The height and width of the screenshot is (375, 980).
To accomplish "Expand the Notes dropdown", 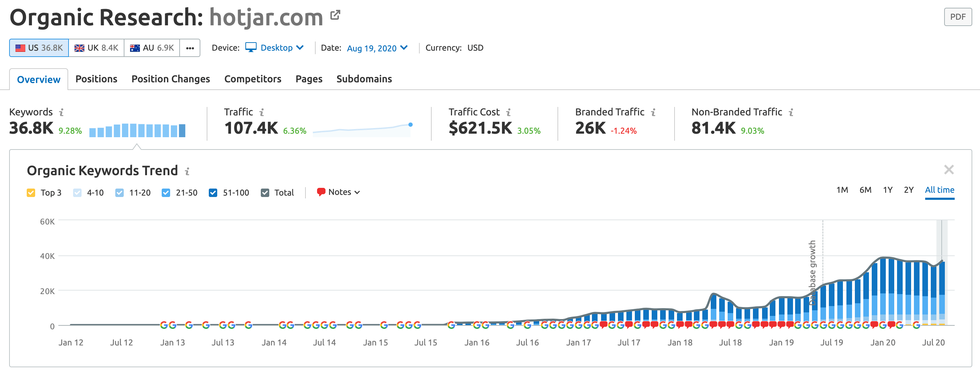I will click(339, 192).
